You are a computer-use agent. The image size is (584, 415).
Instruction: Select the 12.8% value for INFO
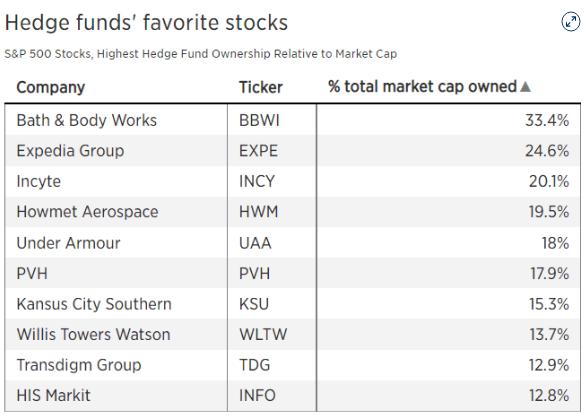549,395
